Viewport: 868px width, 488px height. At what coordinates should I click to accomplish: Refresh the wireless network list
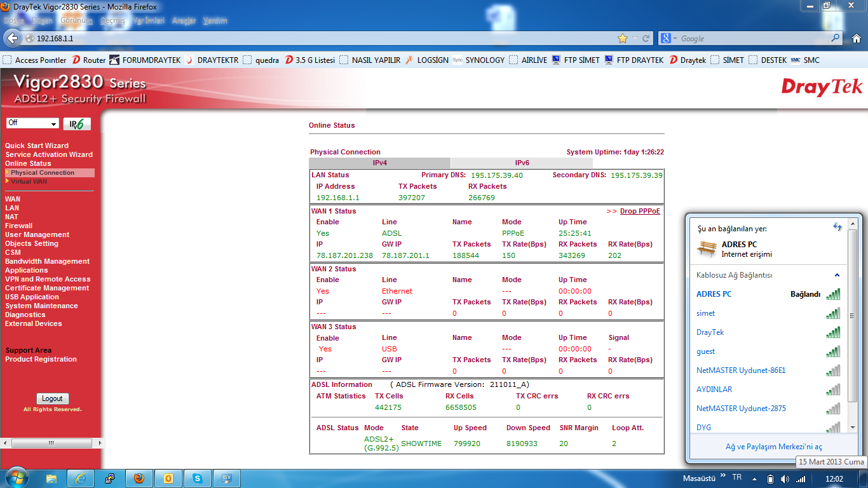(837, 227)
